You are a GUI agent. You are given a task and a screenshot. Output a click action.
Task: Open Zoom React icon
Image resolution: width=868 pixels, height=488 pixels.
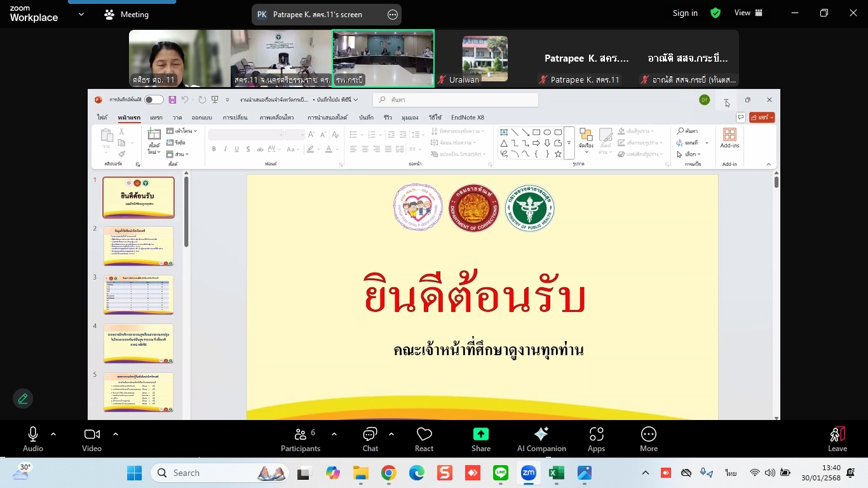pos(424,439)
